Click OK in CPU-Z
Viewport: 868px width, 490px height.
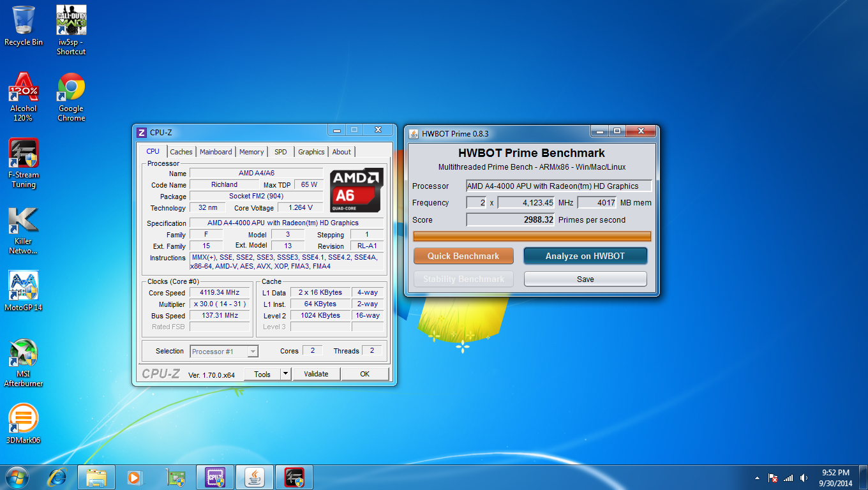click(x=364, y=374)
